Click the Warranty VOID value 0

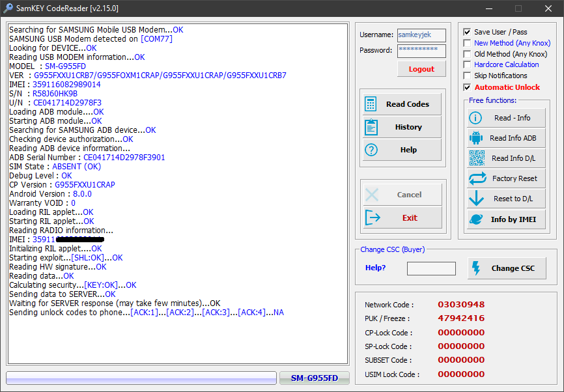74,203
